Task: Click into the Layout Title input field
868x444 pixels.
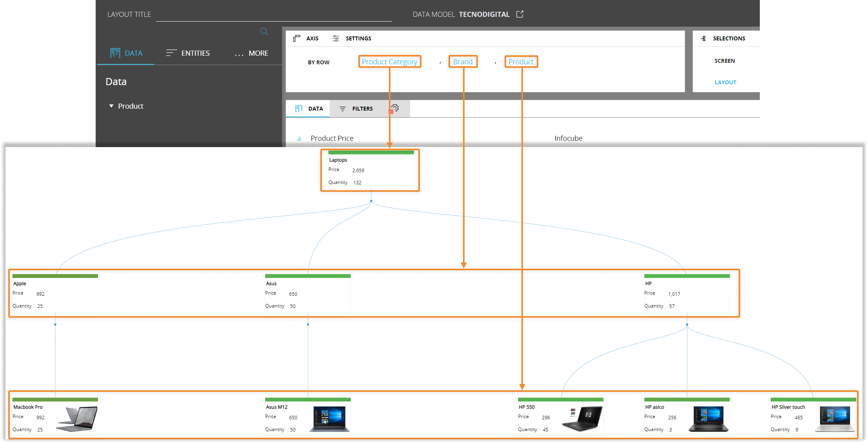Action: 274,15
